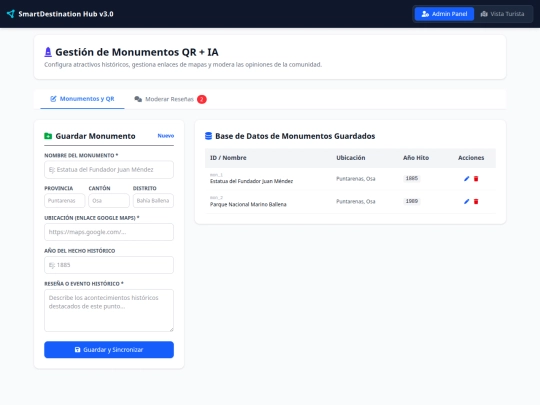Click the Año Hito column header
540x405 pixels.
tap(416, 158)
